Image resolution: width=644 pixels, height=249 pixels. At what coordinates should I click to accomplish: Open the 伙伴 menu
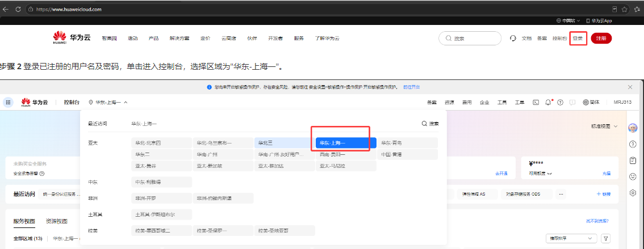(252, 38)
